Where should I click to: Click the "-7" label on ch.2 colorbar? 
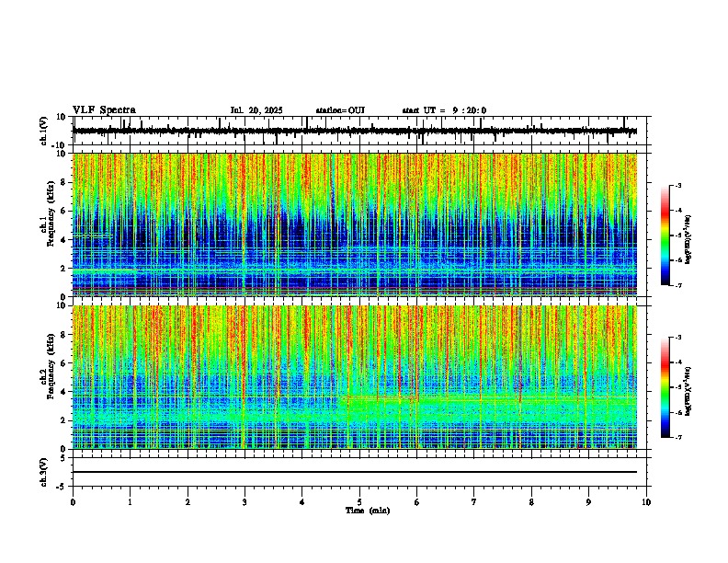click(677, 438)
